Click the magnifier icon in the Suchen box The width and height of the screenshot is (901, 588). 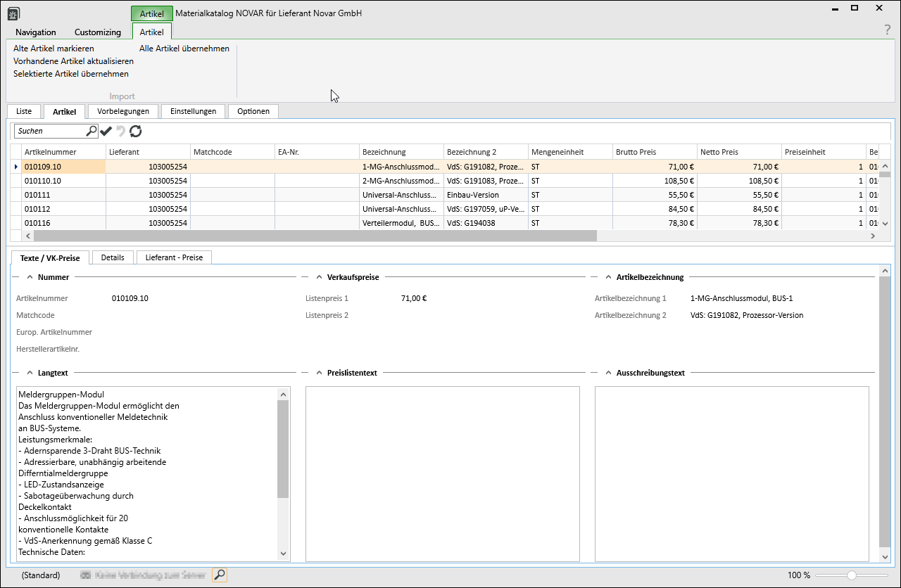click(91, 131)
